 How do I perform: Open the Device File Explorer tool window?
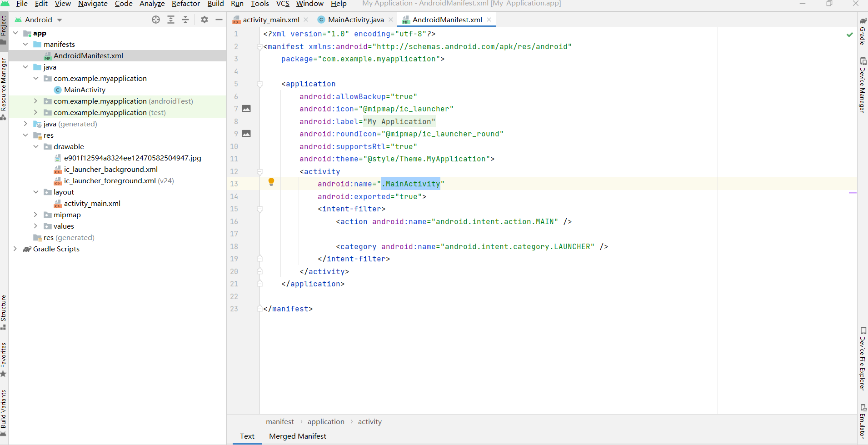click(863, 359)
